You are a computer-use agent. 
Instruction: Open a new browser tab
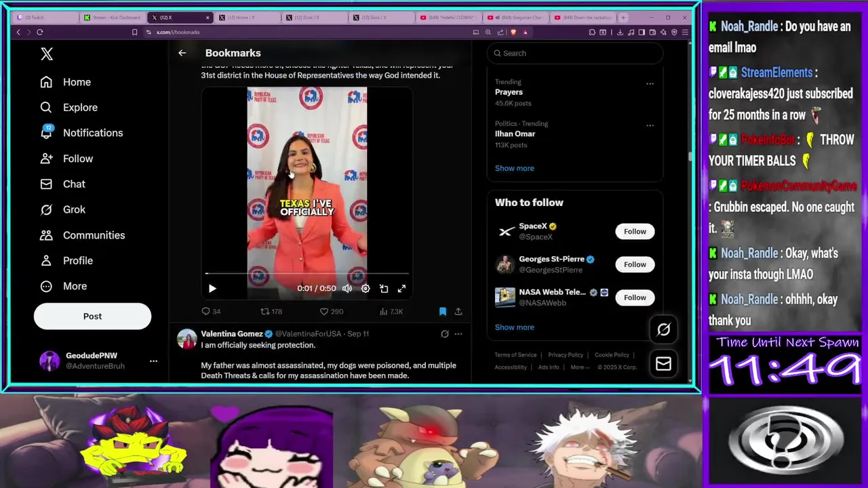(624, 18)
